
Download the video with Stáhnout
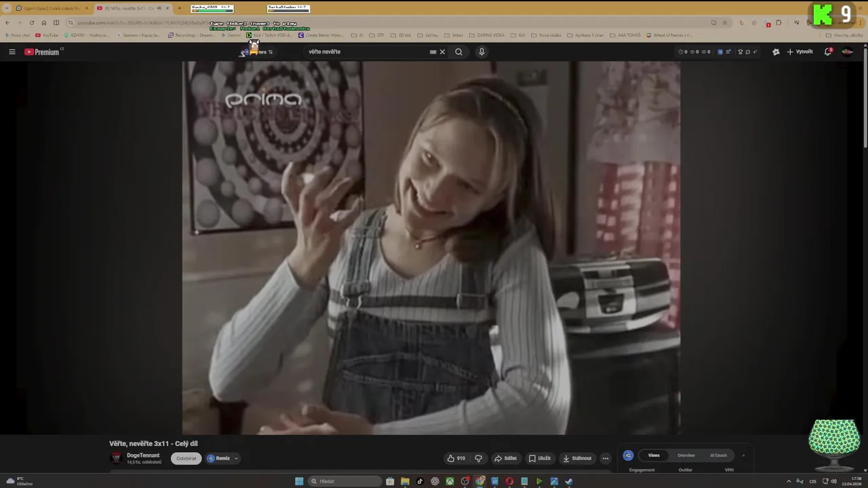(x=577, y=458)
